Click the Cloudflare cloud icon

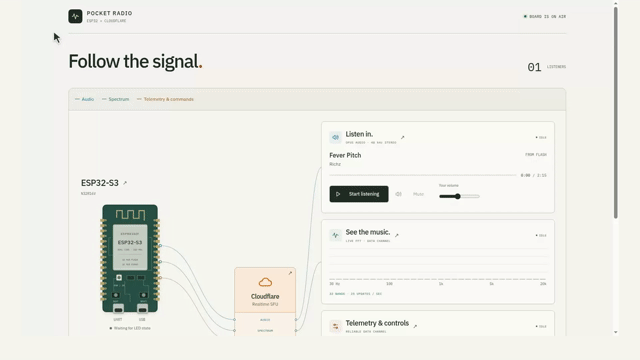point(265,282)
